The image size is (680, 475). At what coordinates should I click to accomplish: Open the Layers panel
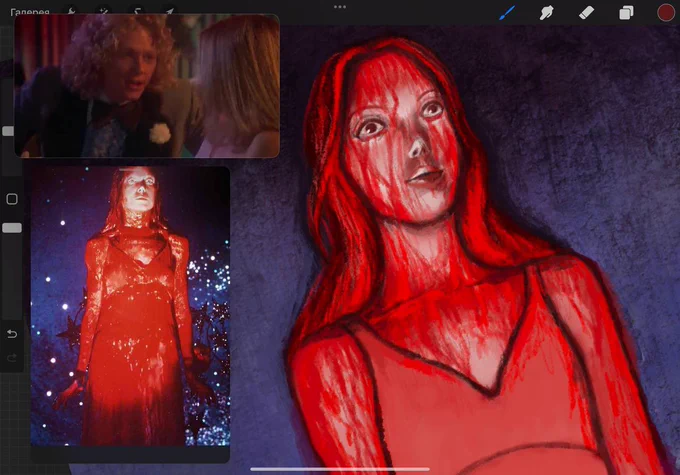pos(626,13)
